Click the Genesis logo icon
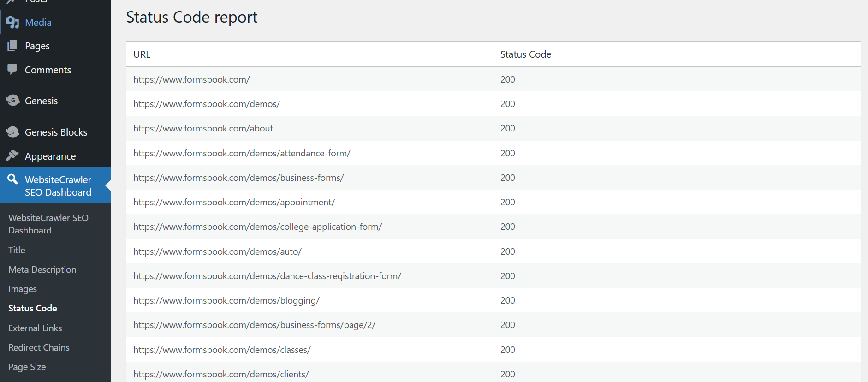This screenshot has height=382, width=868. tap(12, 100)
